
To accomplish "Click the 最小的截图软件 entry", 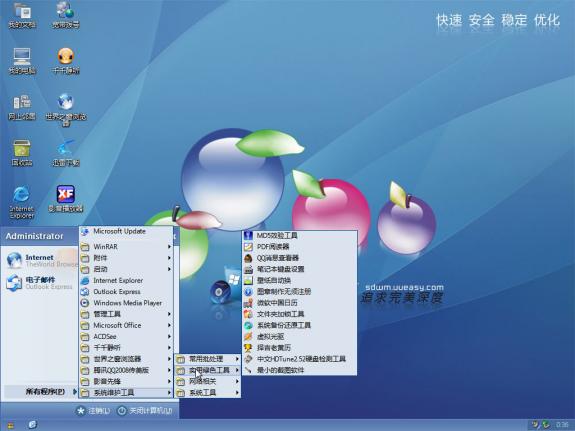I will click(x=299, y=370).
